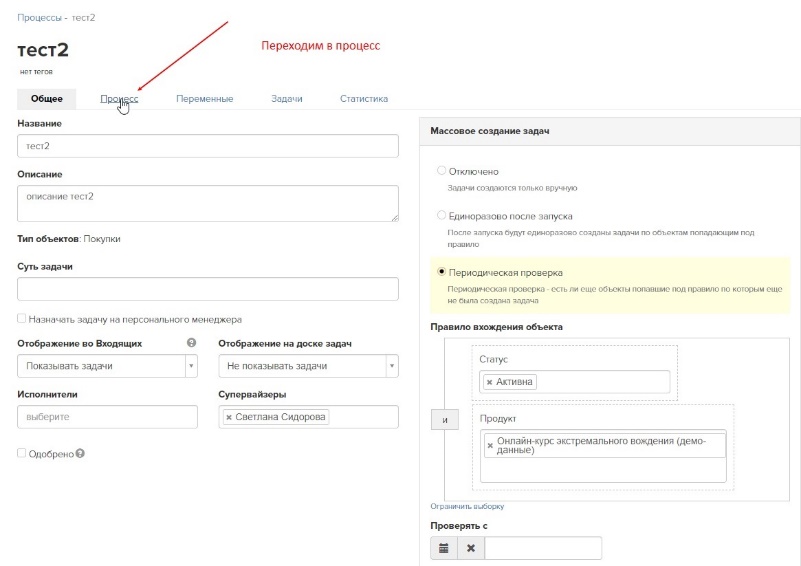The width and height of the screenshot is (801, 566).
Task: Open the calendar picker for Проверять с
Action: (445, 548)
